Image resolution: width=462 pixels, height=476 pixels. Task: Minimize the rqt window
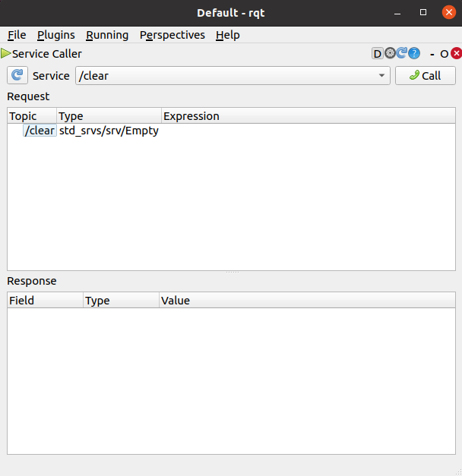(397, 13)
